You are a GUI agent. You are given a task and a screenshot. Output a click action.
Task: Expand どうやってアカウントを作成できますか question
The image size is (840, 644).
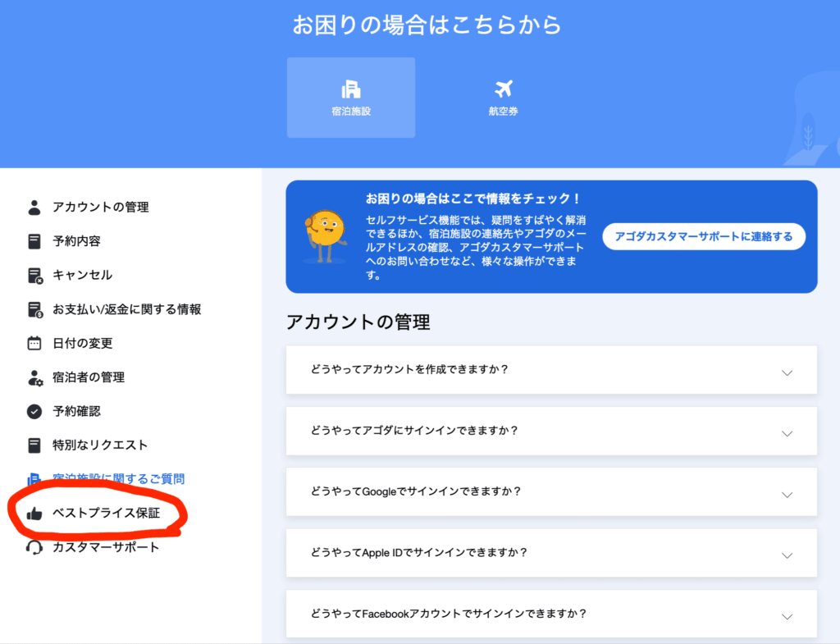coord(787,372)
